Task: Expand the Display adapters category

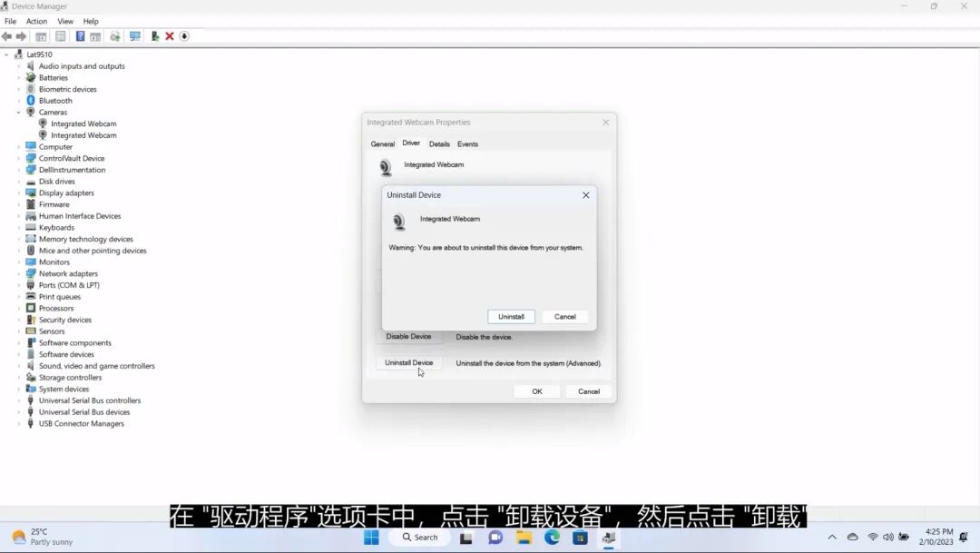Action: [x=19, y=193]
